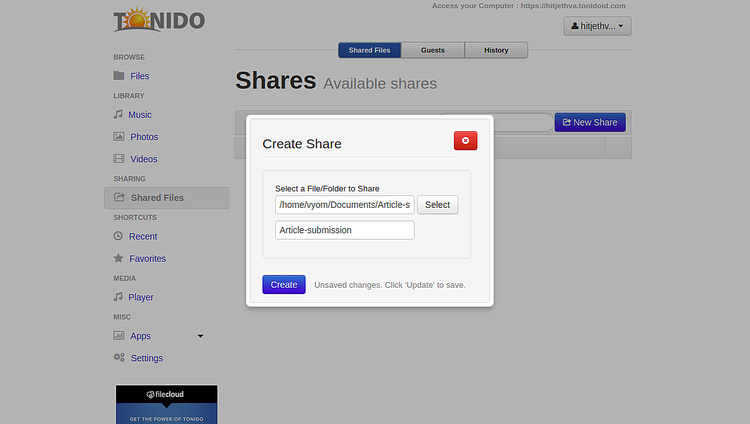Viewport: 750px width, 424px height.
Task: Close the Create Share dialog
Action: coord(465,141)
